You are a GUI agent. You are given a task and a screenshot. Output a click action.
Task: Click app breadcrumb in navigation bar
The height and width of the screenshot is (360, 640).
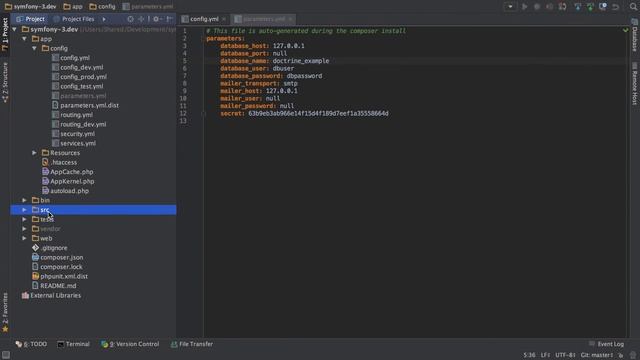(x=73, y=7)
